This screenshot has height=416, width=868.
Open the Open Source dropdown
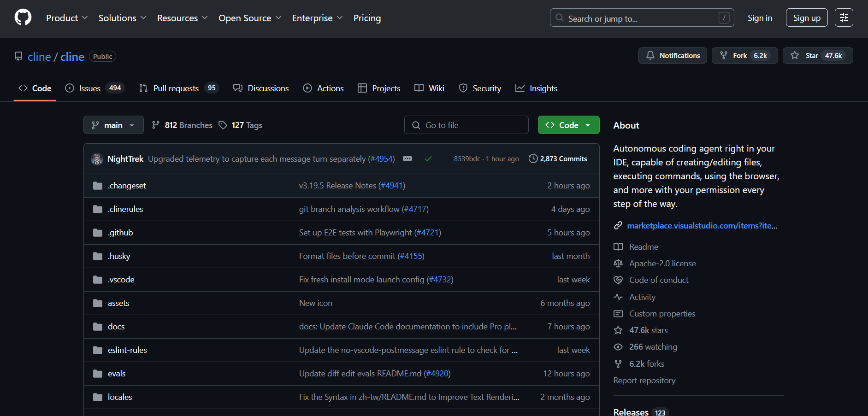click(250, 18)
